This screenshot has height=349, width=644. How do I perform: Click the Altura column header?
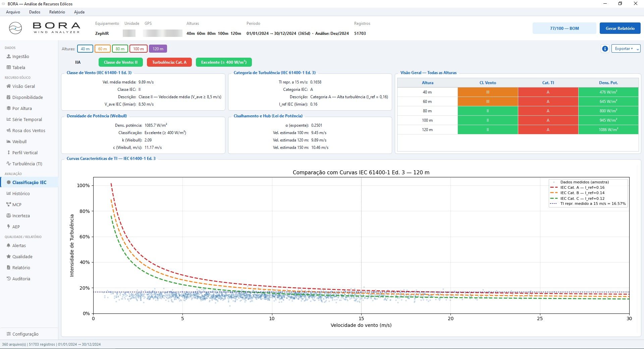[x=428, y=83]
